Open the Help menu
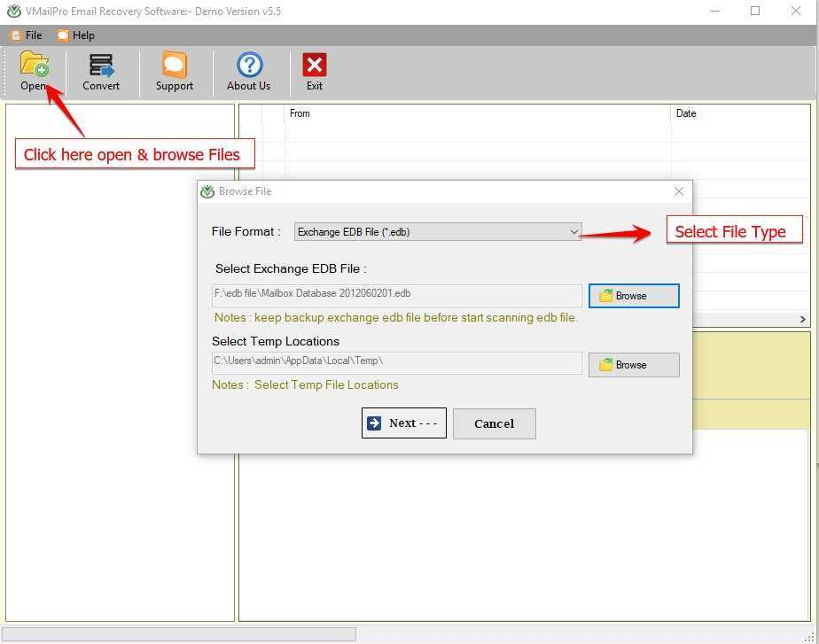 click(76, 35)
